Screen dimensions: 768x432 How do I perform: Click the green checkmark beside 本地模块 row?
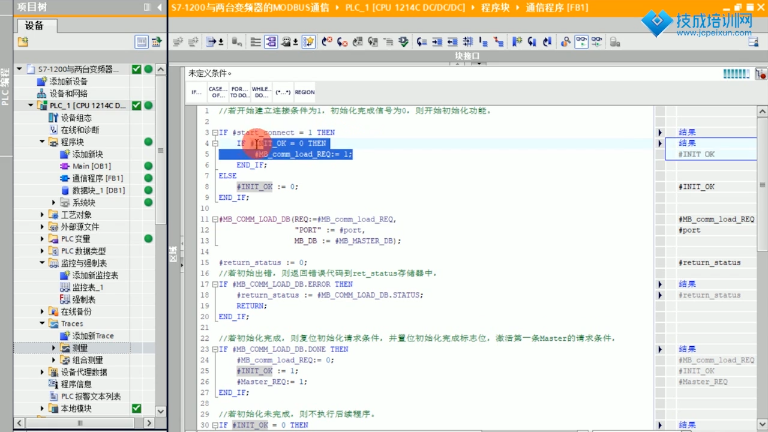pos(137,408)
